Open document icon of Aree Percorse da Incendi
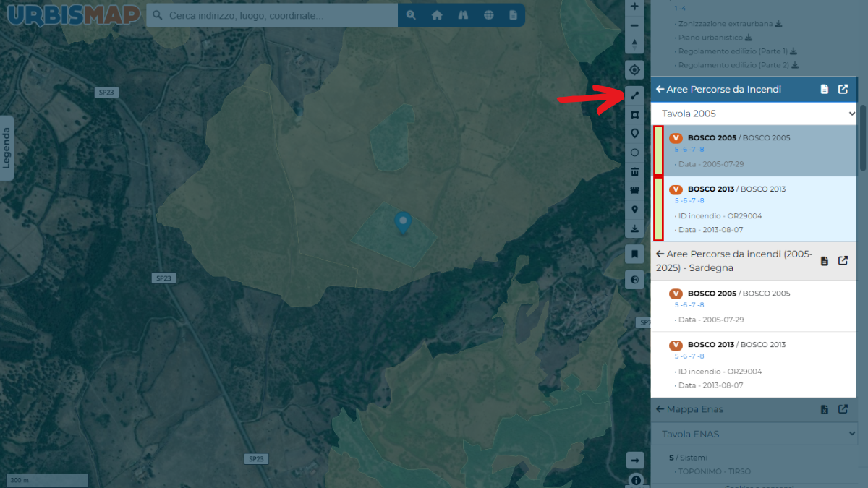This screenshot has height=488, width=868. pyautogui.click(x=825, y=90)
